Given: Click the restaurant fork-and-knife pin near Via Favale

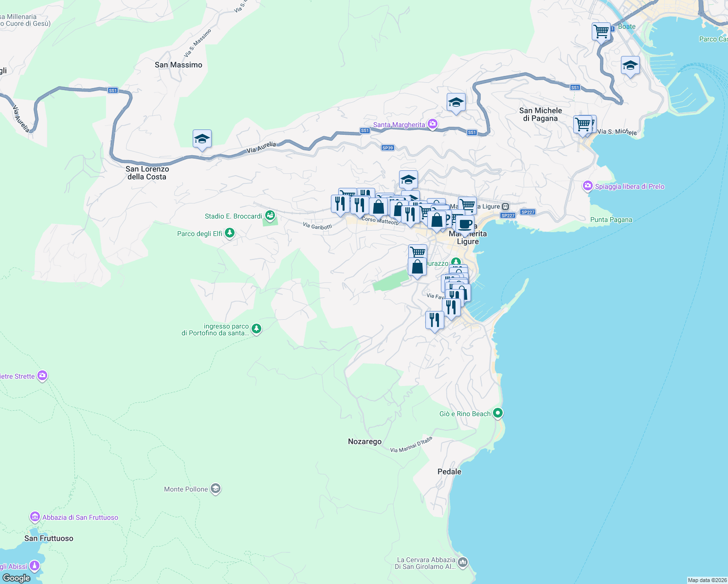Looking at the screenshot, I should (x=451, y=306).
